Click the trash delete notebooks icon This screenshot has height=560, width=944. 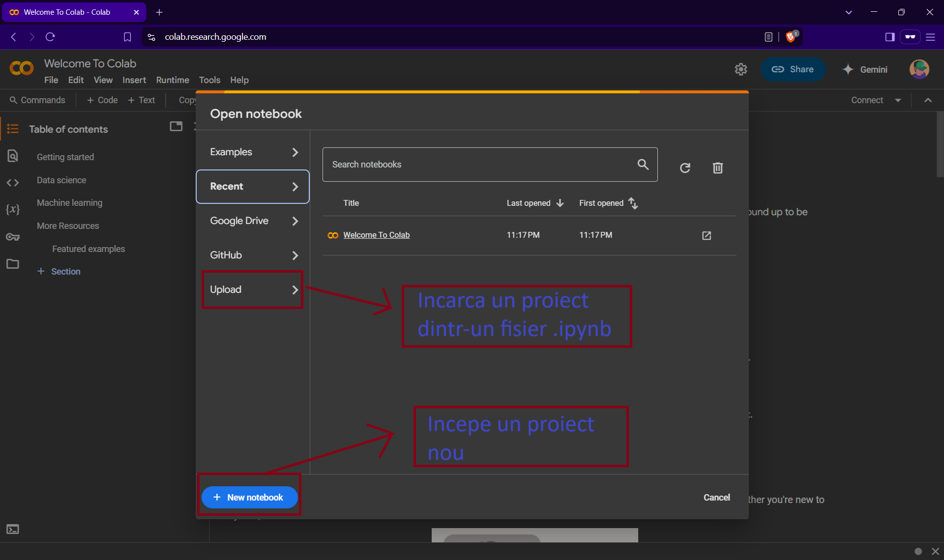[x=717, y=168]
